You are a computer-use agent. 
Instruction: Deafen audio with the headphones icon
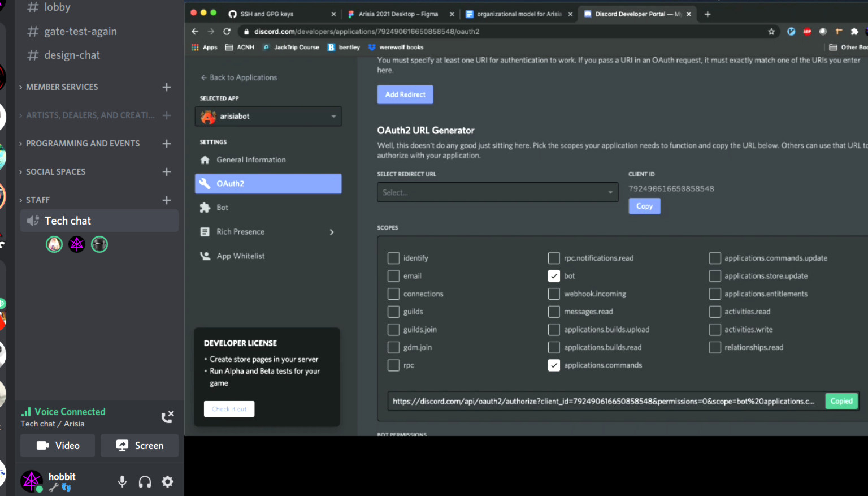coord(145,481)
